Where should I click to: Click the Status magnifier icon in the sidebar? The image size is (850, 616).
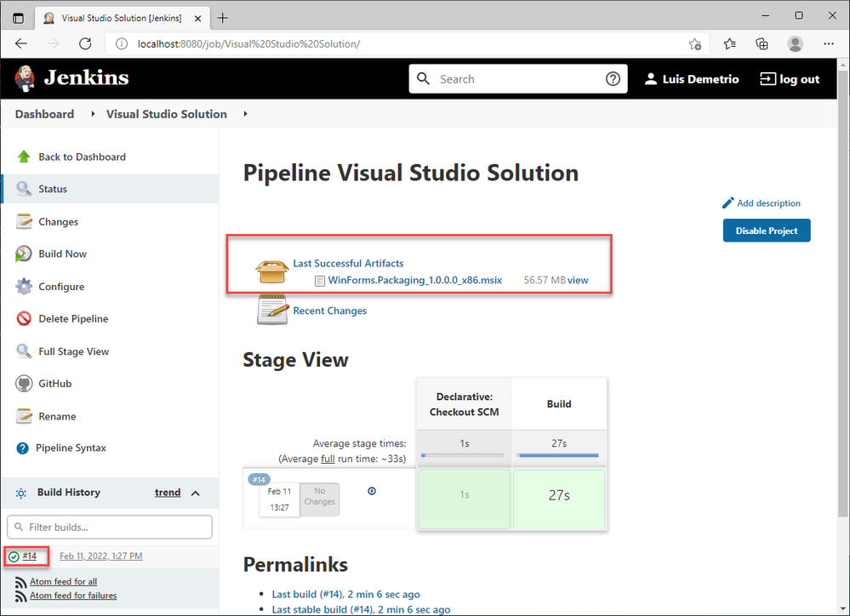click(24, 189)
